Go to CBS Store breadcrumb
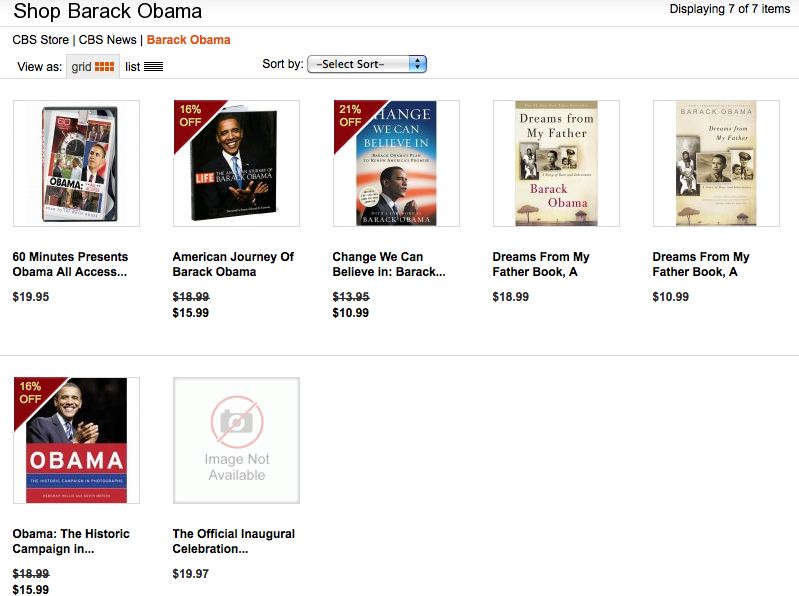Image resolution: width=799 pixels, height=596 pixels. tap(41, 40)
